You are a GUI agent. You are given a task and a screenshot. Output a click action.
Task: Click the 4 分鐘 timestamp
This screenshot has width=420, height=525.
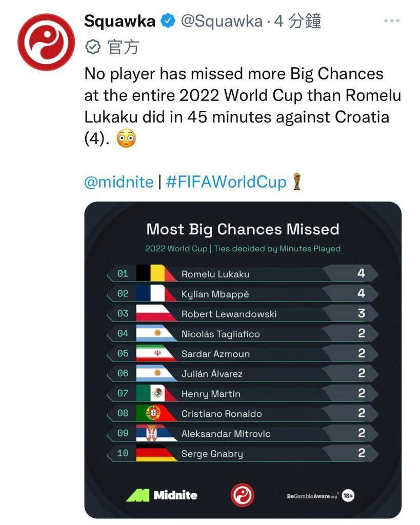297,21
